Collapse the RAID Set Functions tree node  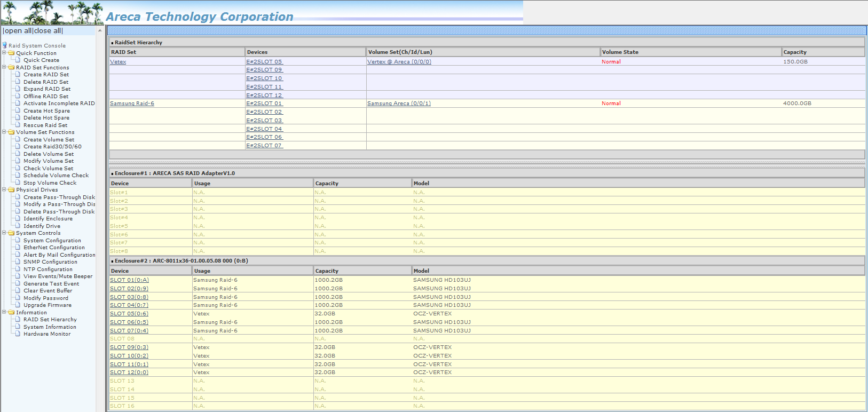4,67
